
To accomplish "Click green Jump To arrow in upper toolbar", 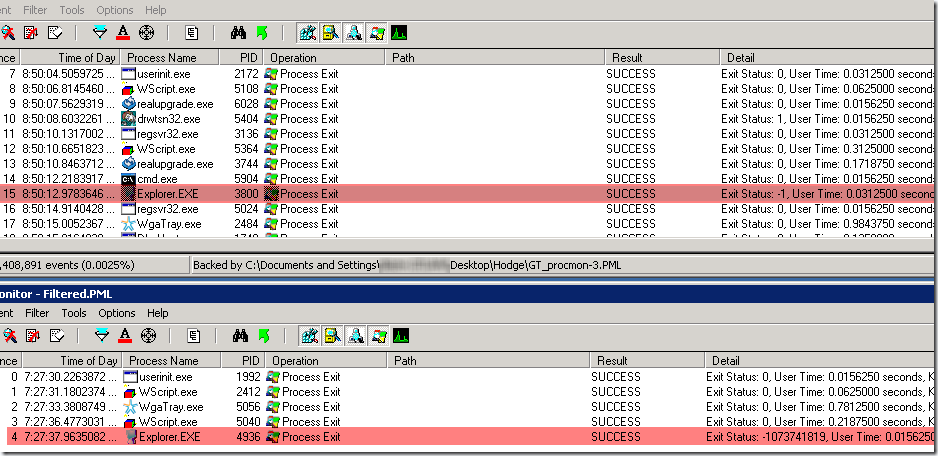I will tap(263, 33).
